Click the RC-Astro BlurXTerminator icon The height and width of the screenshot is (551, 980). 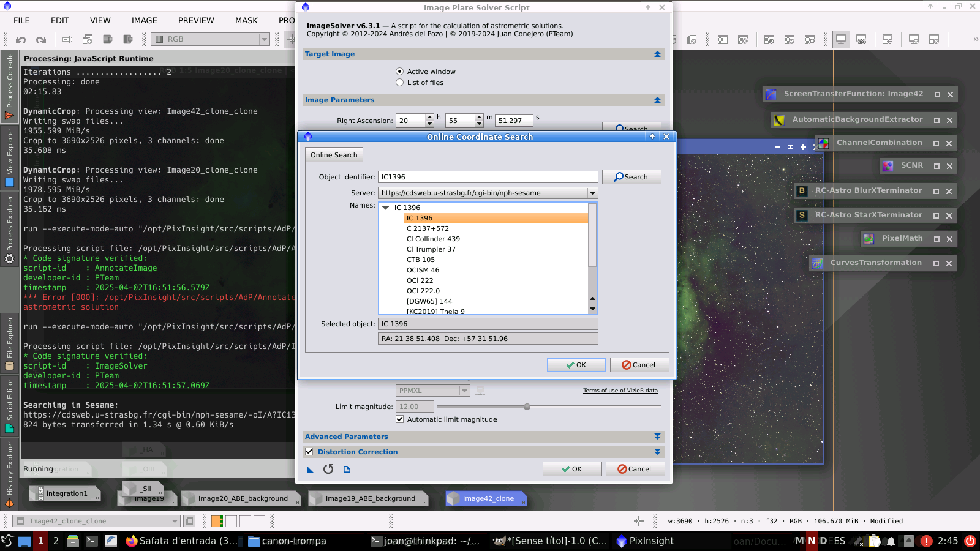point(801,191)
